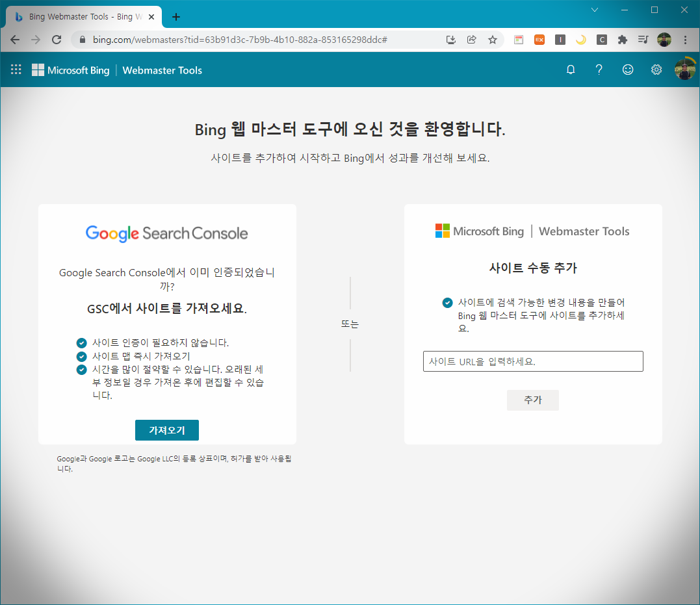Click the orange extension icon
700x605 pixels.
[539, 40]
